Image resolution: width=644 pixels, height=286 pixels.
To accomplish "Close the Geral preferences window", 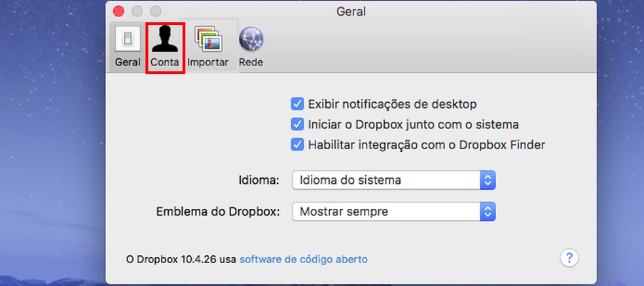I will [118, 11].
